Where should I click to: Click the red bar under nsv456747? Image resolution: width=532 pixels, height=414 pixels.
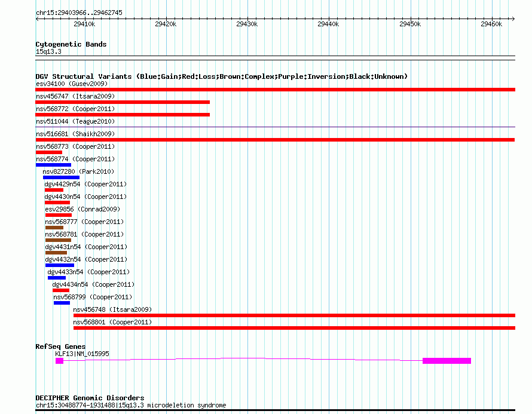pos(123,102)
